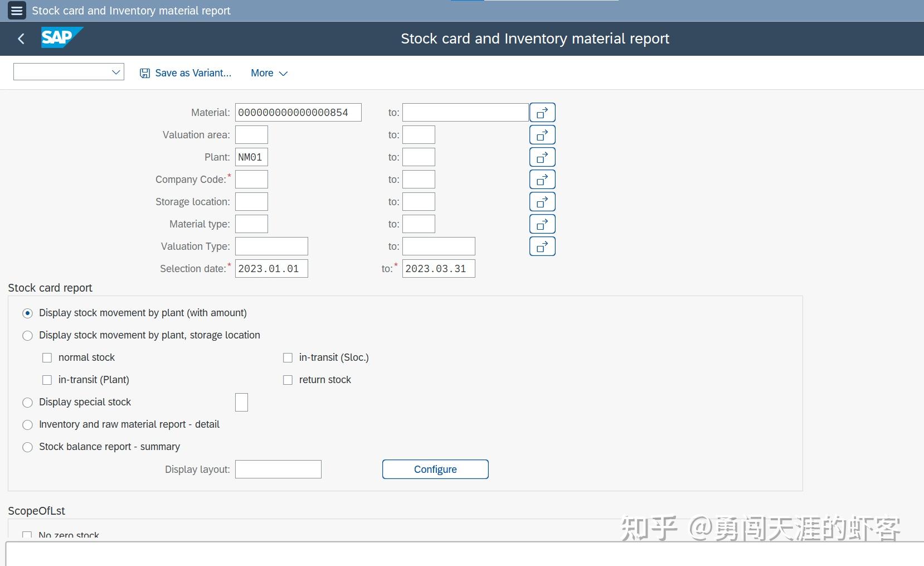Click the Company Code from field
This screenshot has width=924, height=566.
(251, 180)
